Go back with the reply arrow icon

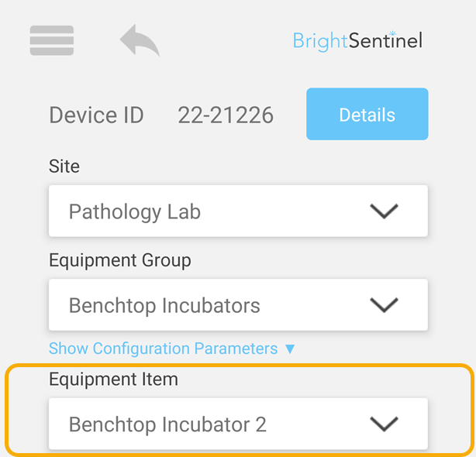coord(140,40)
